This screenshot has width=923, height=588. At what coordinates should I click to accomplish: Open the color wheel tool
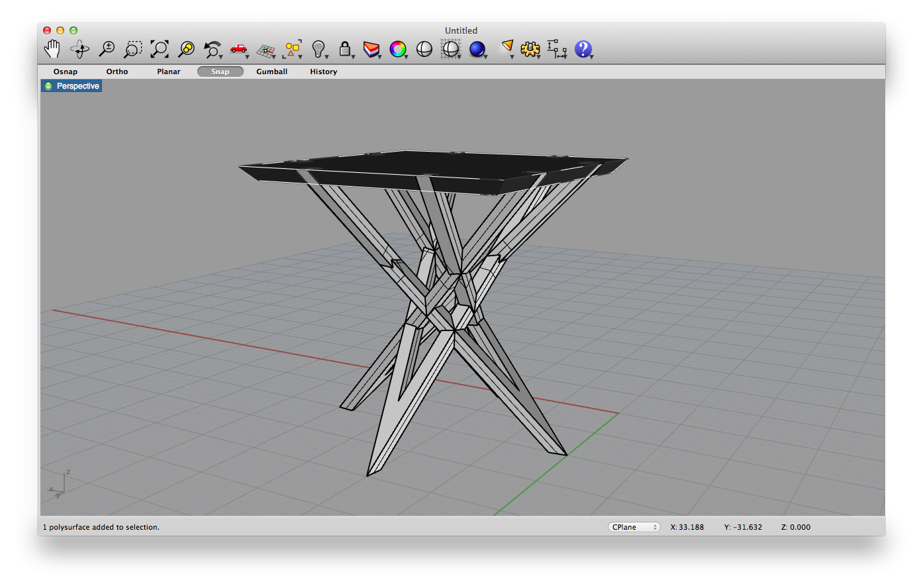(x=399, y=48)
